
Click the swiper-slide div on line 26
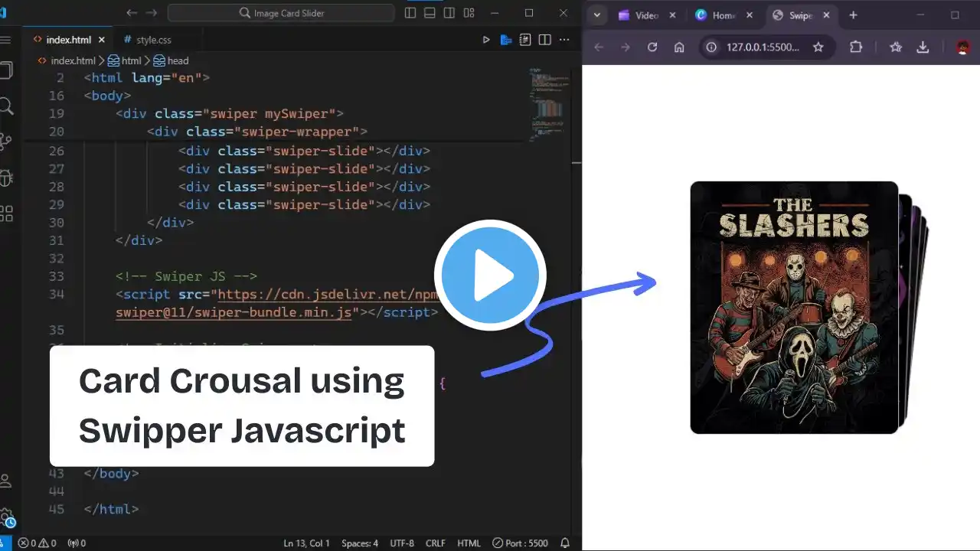305,151
